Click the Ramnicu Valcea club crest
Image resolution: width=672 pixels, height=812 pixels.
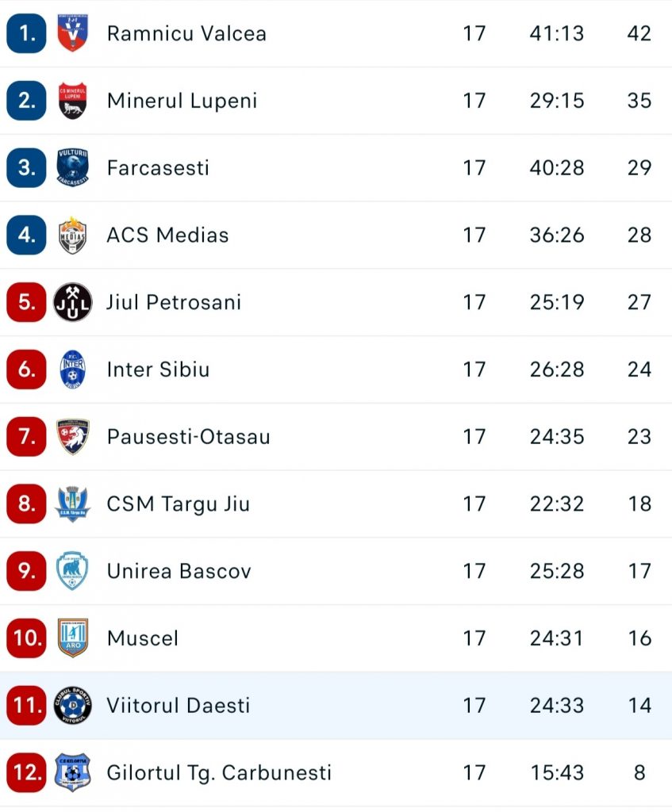pos(72,33)
